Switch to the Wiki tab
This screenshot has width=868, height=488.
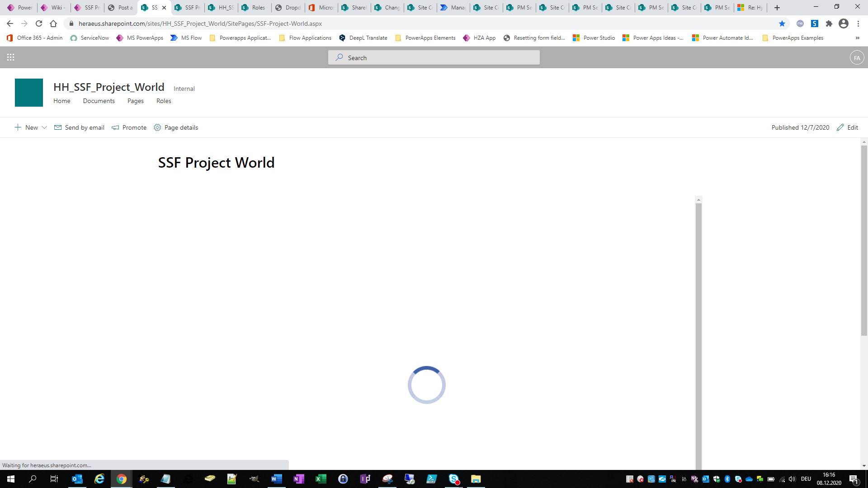(x=53, y=8)
